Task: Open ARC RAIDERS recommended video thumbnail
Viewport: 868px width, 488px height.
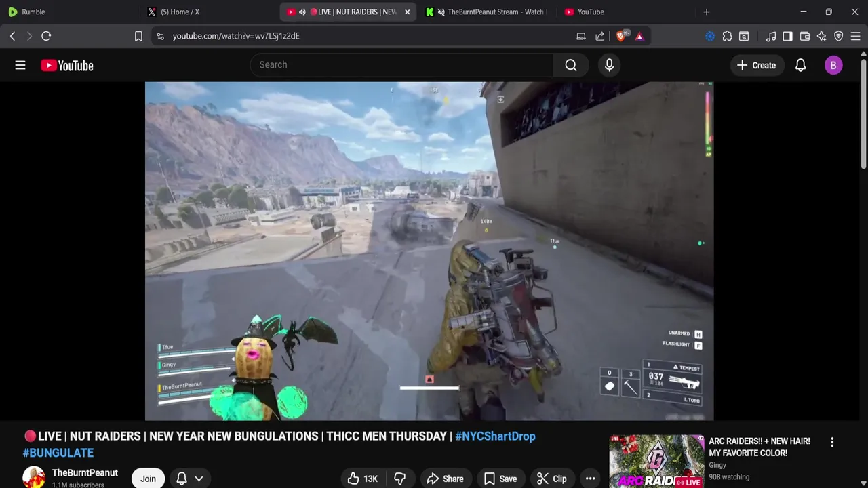Action: [656, 461]
